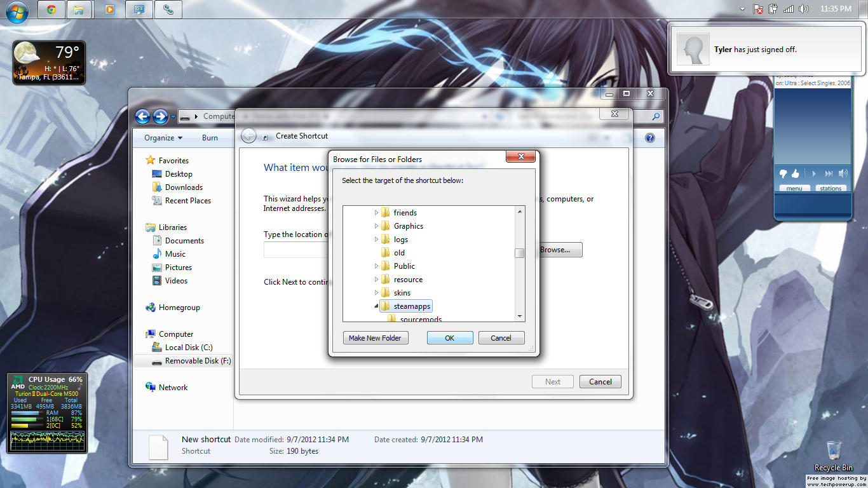Collapse the steamapps folder in browse tree

click(376, 306)
